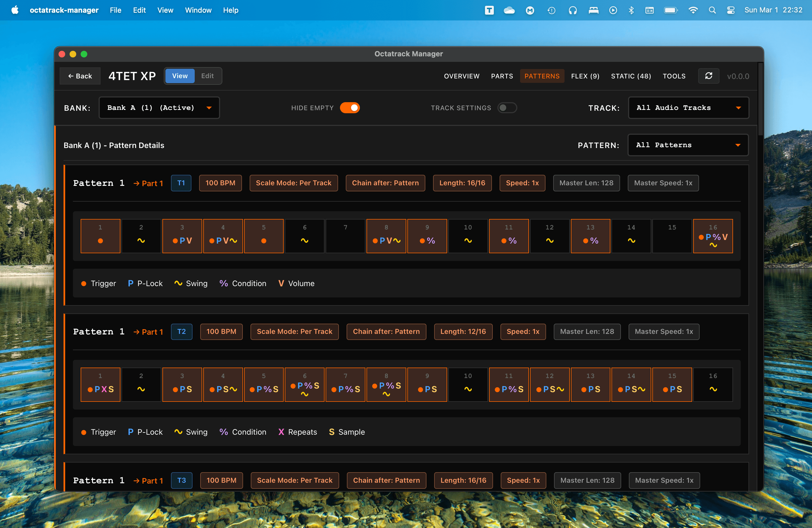
Task: Select the T1 track badge on Pattern 1
Action: click(x=181, y=183)
